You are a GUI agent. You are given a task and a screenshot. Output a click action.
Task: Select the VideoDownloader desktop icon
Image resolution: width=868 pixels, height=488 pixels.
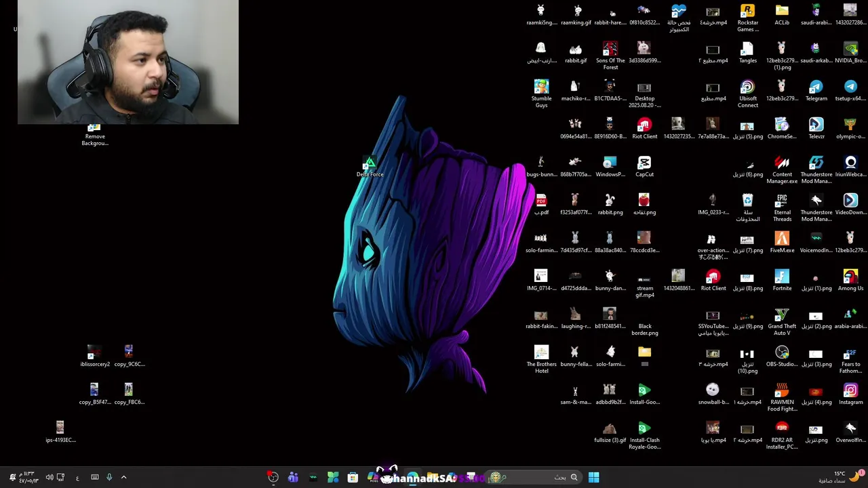pyautogui.click(x=850, y=204)
